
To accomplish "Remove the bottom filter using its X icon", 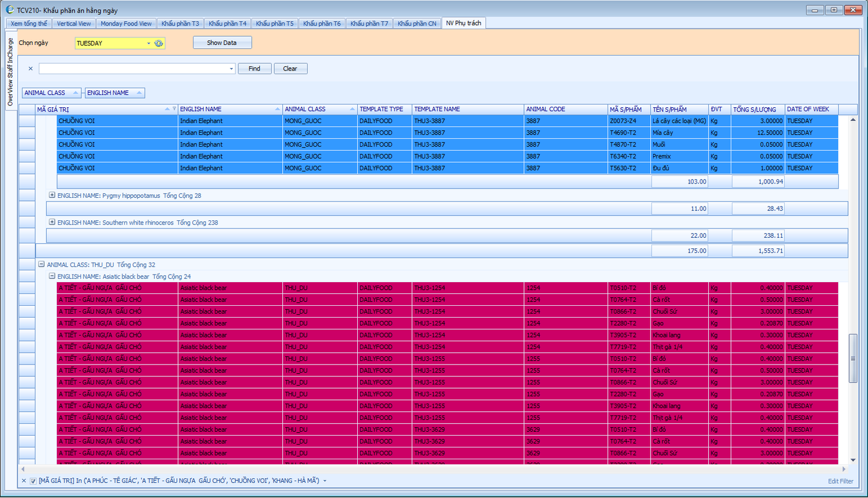I will 24,481.
